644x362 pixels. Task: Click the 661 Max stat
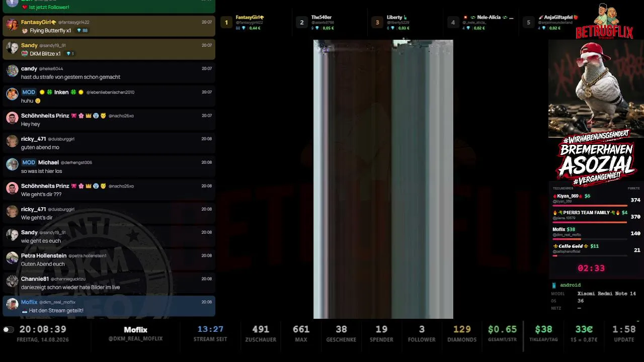pos(301,333)
